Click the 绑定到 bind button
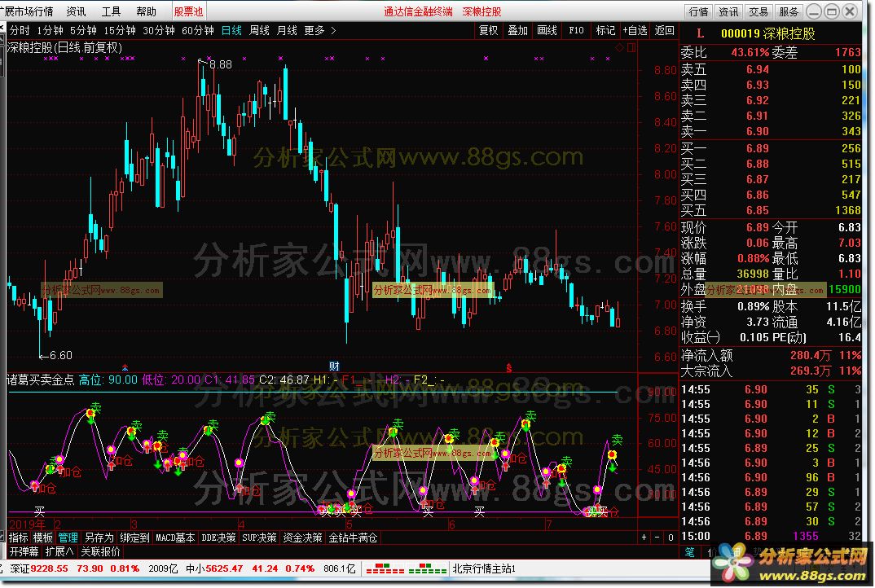 coord(134,538)
